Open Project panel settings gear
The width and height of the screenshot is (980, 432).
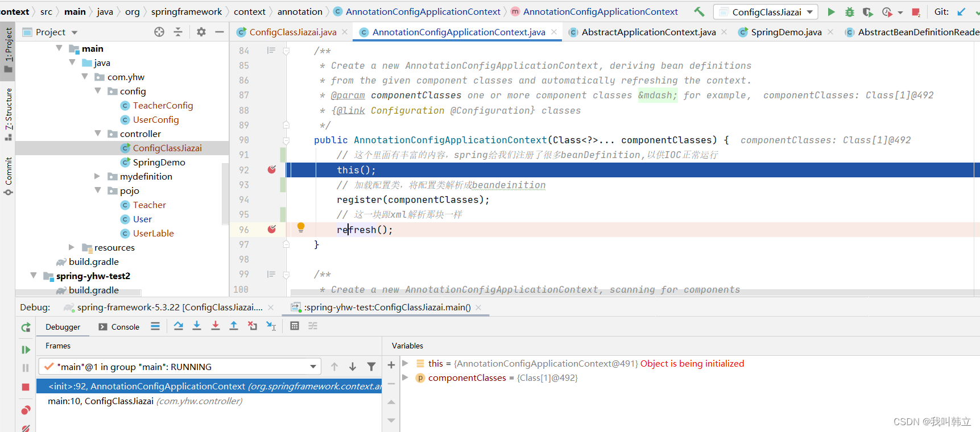point(201,32)
